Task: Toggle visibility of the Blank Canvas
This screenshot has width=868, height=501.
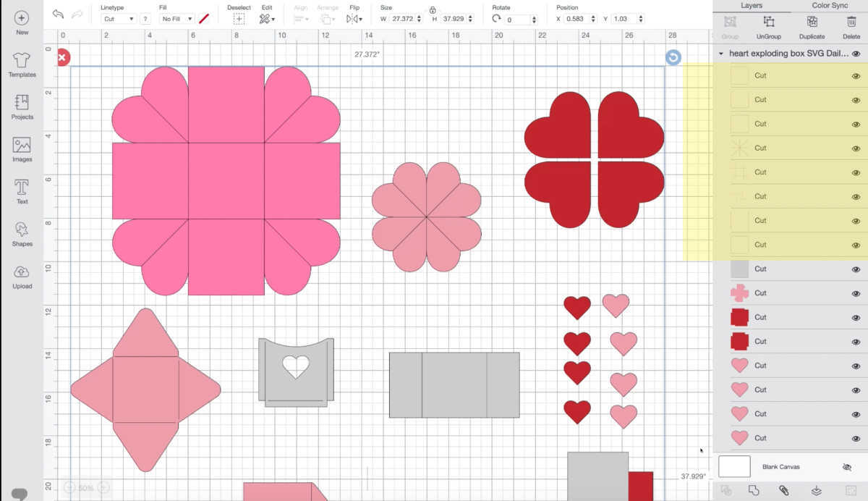Action: 846,467
